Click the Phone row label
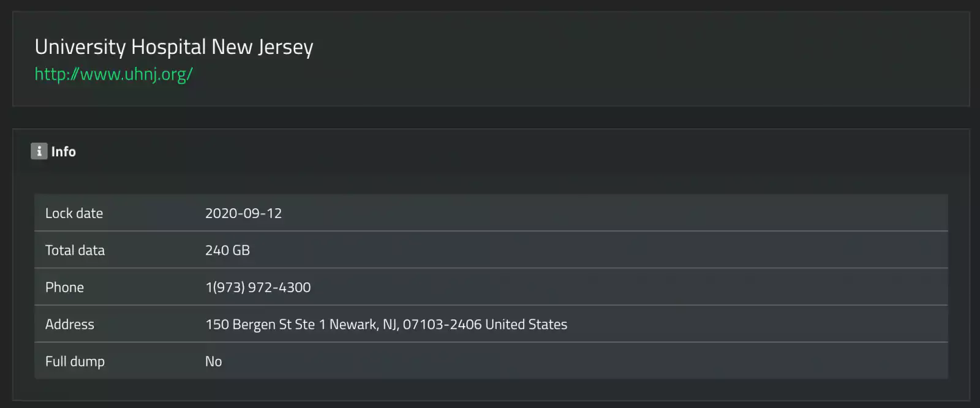Viewport: 980px width, 408px height. click(64, 287)
